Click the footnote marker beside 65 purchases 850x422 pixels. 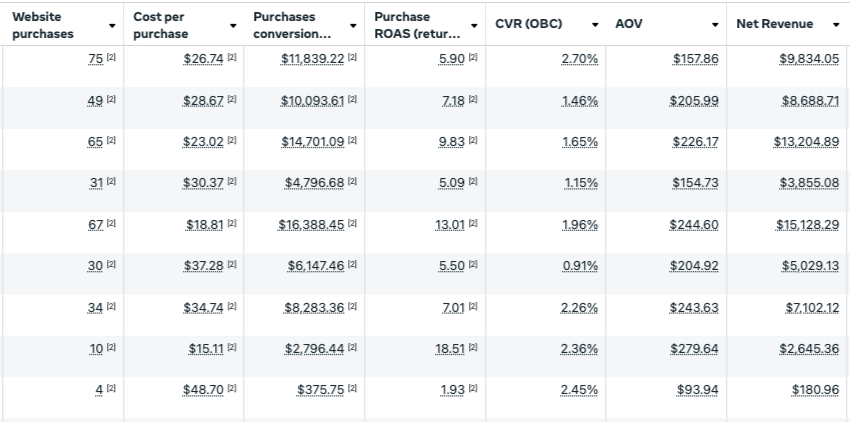111,142
